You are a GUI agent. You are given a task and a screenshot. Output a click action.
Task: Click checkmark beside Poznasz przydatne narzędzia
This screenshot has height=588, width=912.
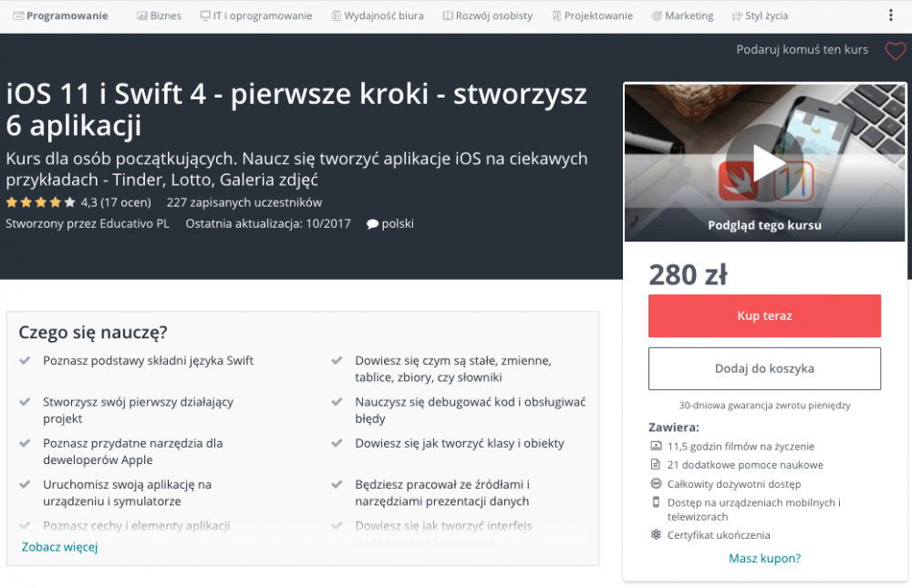point(25,443)
